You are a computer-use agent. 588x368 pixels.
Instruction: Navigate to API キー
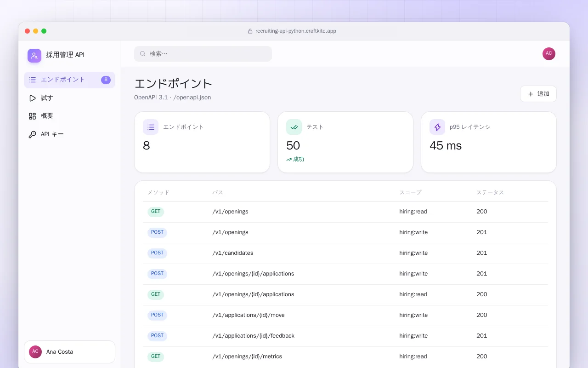69,134
